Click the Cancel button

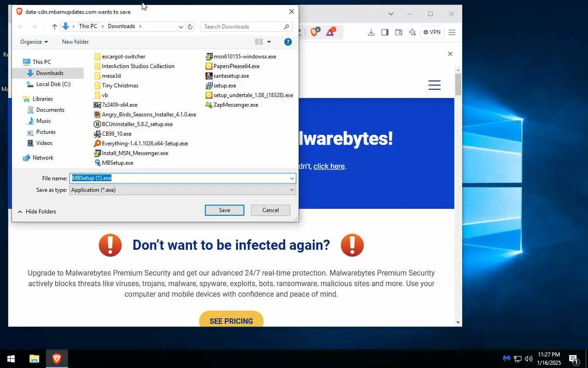tap(271, 210)
